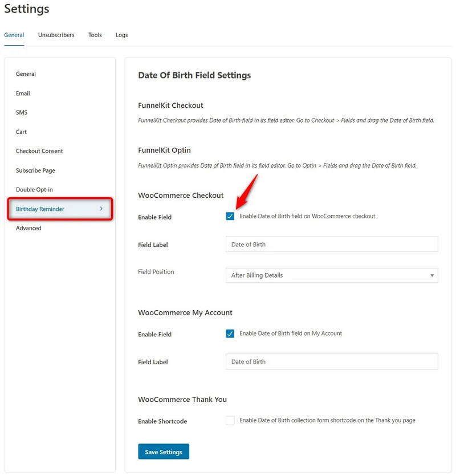Select the Birthday Reminder sidebar item

pyautogui.click(x=60, y=209)
